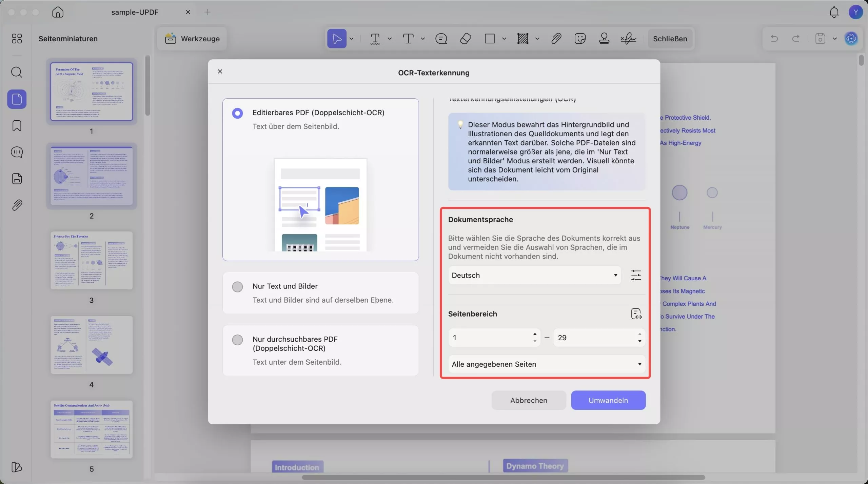Image resolution: width=868 pixels, height=484 pixels.
Task: Select the sticker tool in toolbar
Action: click(580, 39)
